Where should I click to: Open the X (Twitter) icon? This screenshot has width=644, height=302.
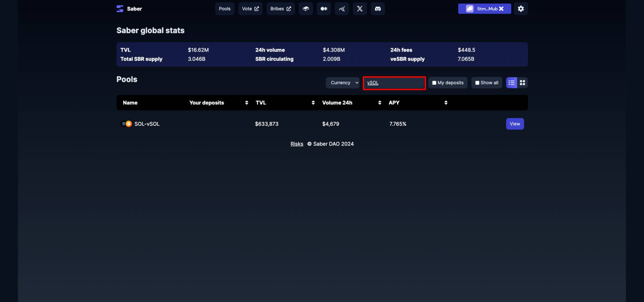pos(360,9)
